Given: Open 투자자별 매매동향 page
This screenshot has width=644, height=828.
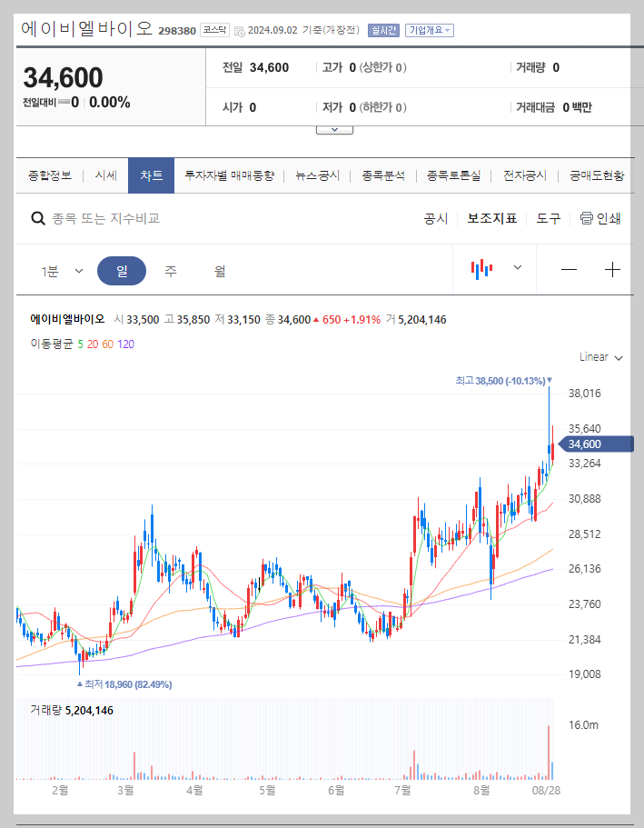Looking at the screenshot, I should [228, 175].
